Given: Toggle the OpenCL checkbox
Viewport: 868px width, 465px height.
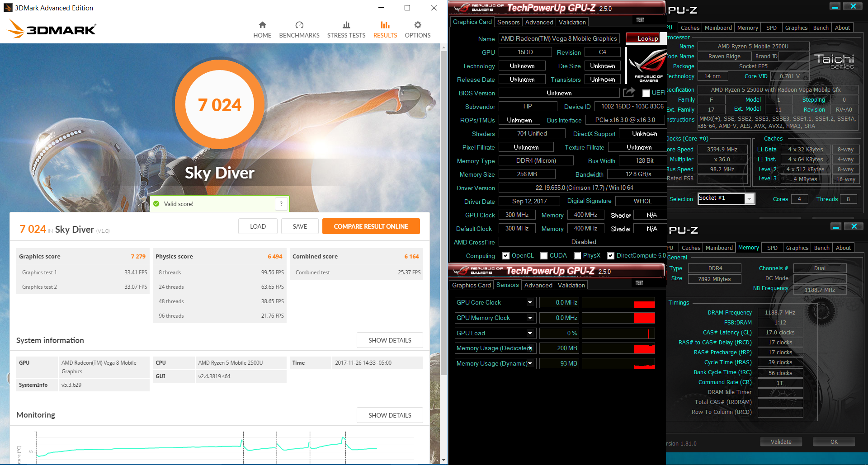Looking at the screenshot, I should [506, 256].
